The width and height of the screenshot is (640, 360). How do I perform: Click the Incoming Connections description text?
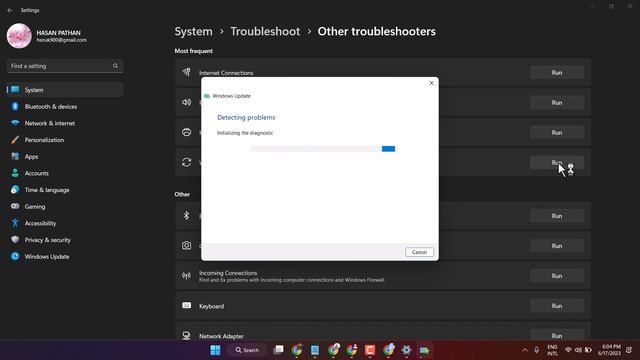click(x=292, y=280)
